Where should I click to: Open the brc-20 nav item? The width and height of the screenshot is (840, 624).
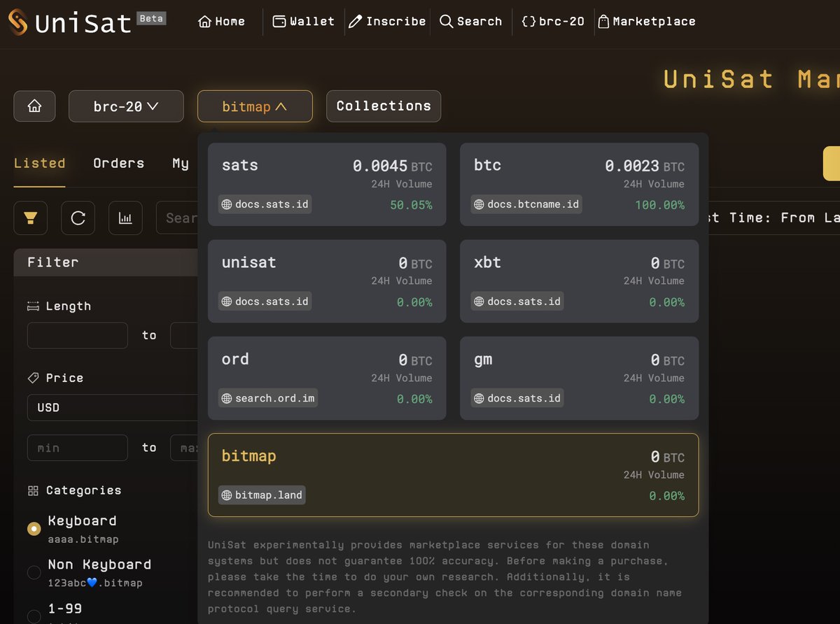pos(553,22)
